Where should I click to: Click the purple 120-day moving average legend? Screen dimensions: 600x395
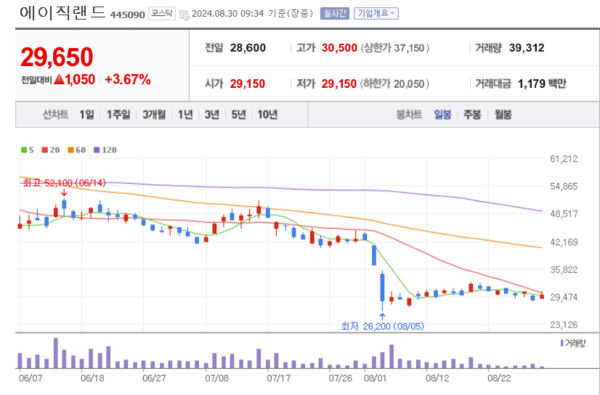tap(105, 150)
